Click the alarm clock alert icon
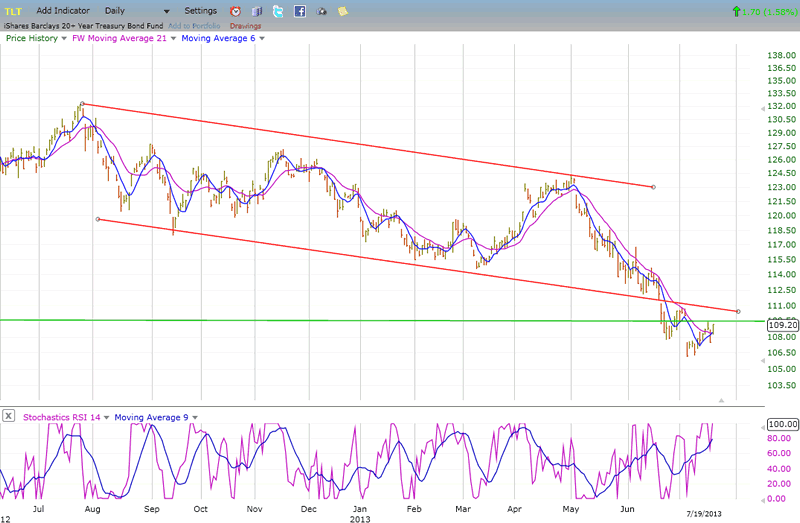The width and height of the screenshot is (800, 523). point(236,11)
